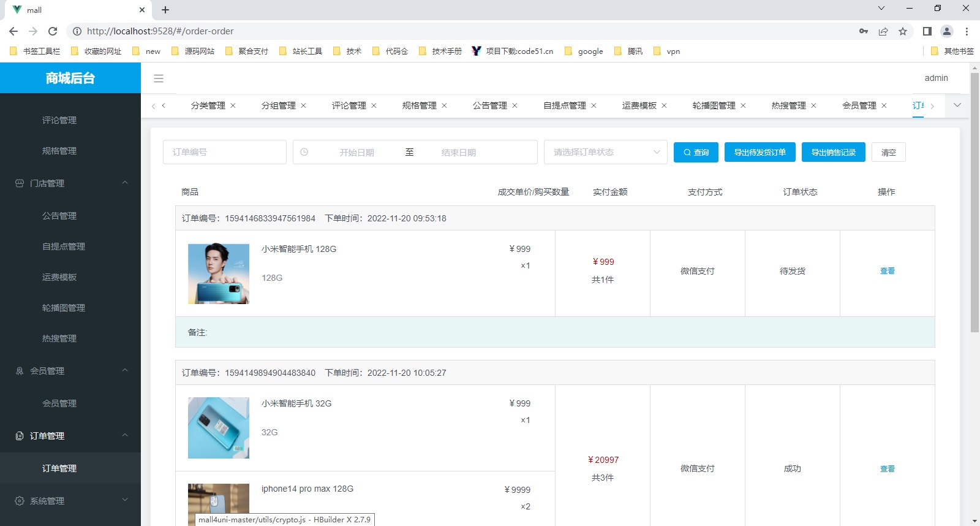Screen dimensions: 980x526
Task: Open a new browser tab
Action: (x=165, y=10)
